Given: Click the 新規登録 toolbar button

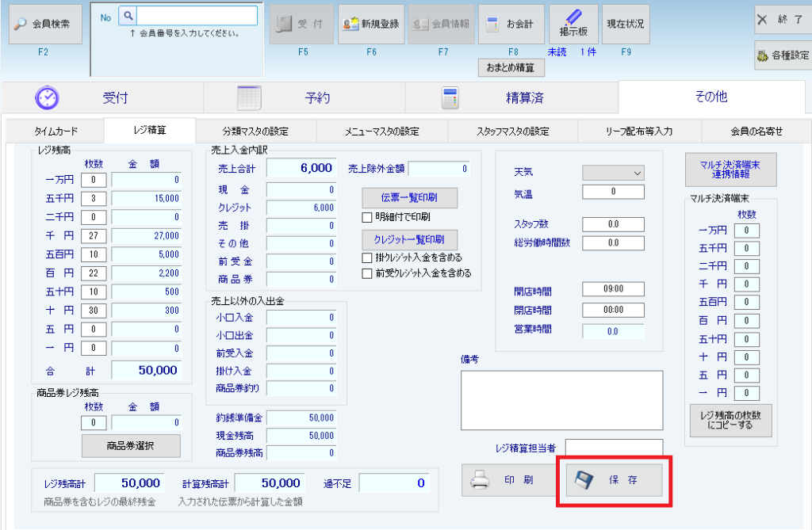Looking at the screenshot, I should 370,24.
